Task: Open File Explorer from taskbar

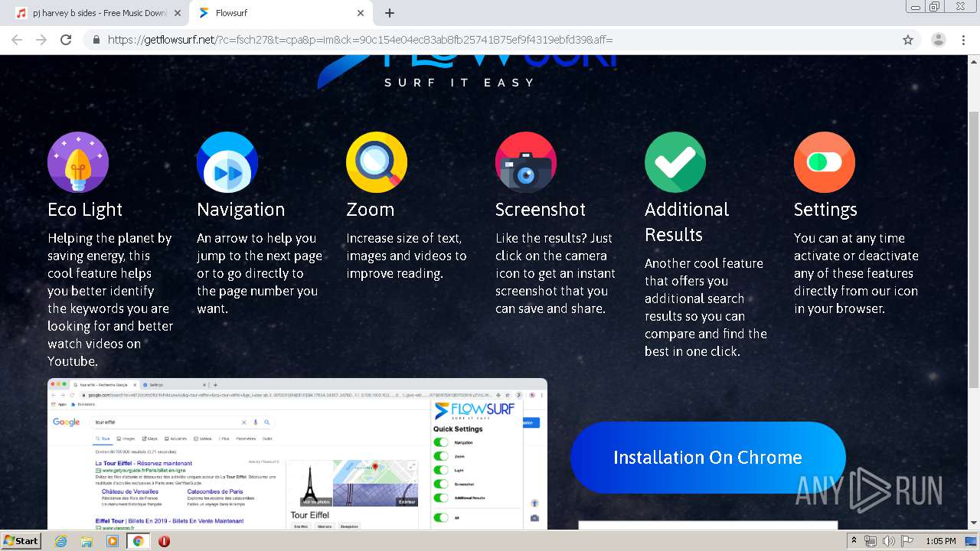Action: click(87, 541)
